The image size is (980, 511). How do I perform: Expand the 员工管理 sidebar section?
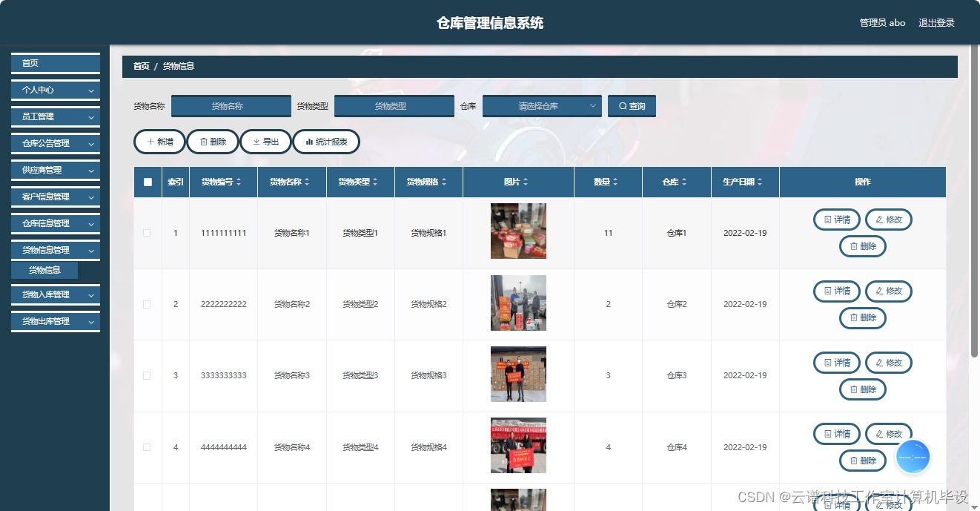click(x=55, y=116)
